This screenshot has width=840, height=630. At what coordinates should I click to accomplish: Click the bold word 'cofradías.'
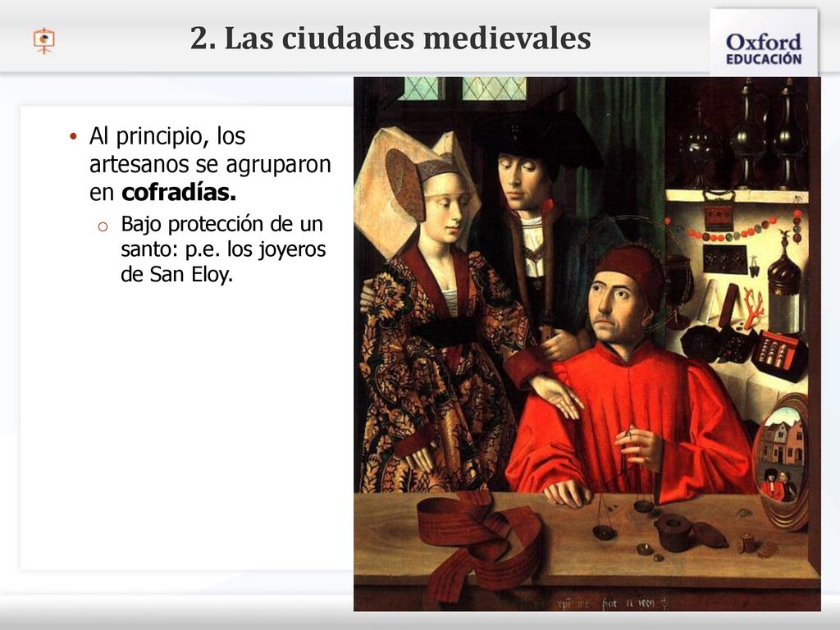tap(179, 192)
